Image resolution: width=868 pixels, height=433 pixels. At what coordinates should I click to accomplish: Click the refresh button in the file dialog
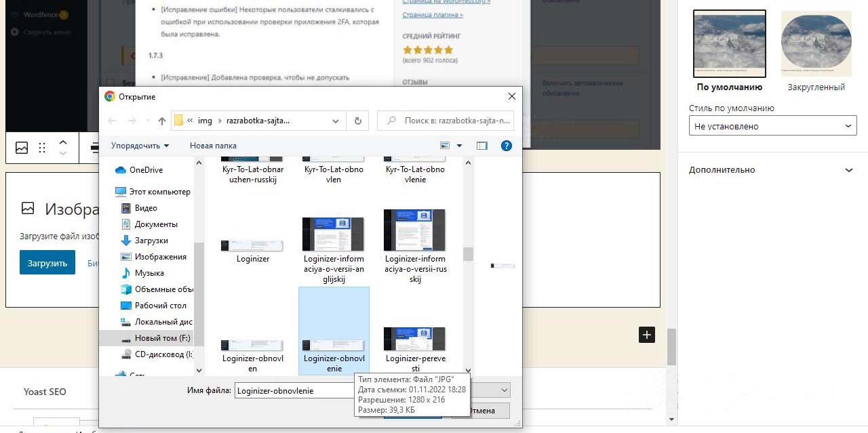(x=358, y=121)
